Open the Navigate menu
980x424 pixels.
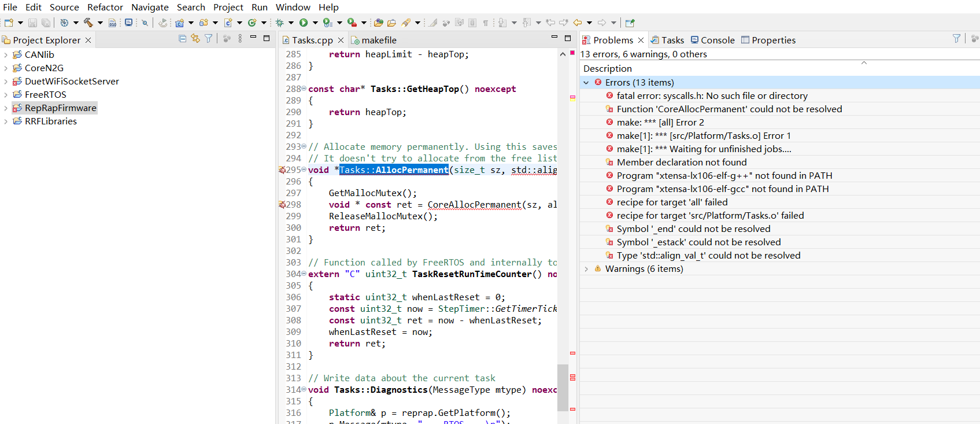click(150, 7)
